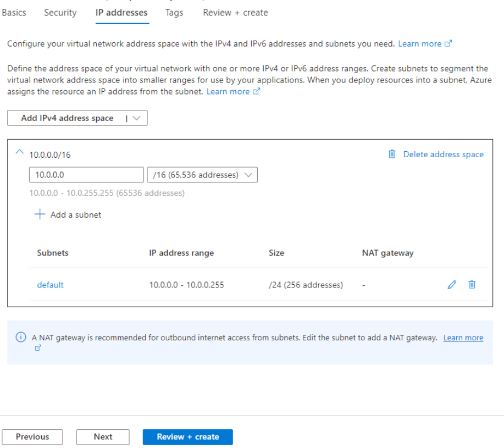Collapse the 10.0.0.0/16 address space section
The image size is (504, 448).
pyautogui.click(x=20, y=152)
